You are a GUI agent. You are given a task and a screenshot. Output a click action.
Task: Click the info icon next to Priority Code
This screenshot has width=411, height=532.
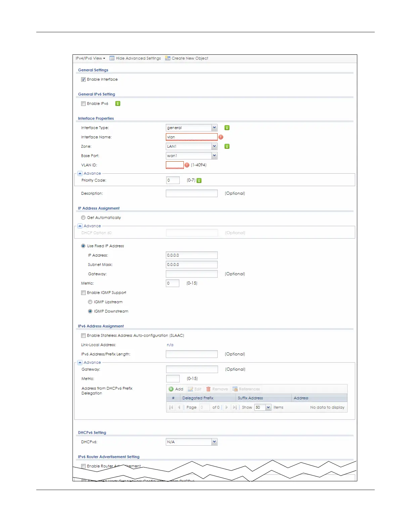199,181
